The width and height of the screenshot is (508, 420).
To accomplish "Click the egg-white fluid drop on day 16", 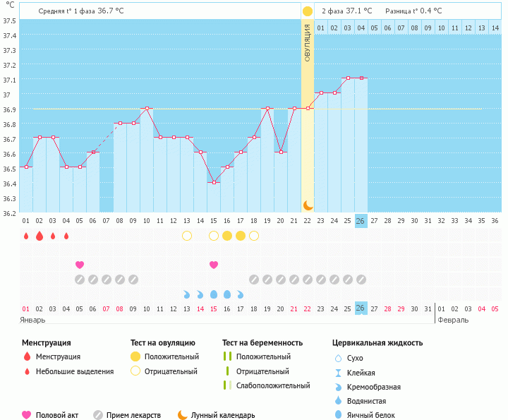I will point(227,294).
